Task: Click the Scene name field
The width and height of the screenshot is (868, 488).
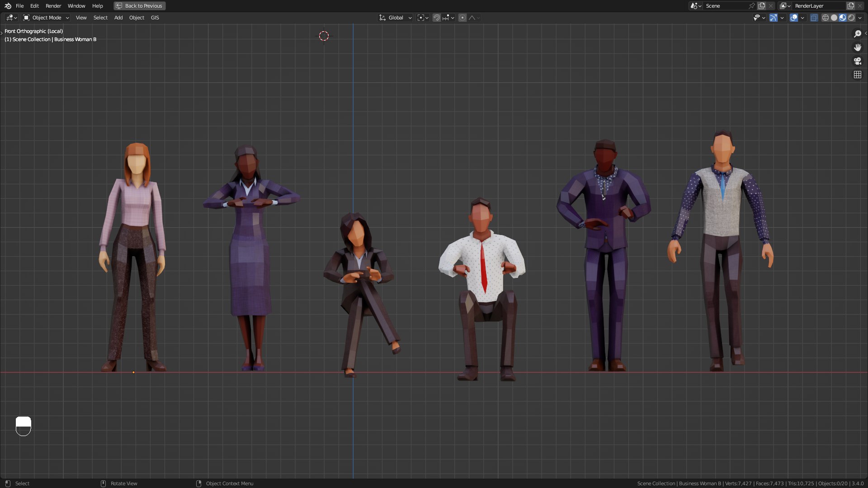Action: coord(726,6)
